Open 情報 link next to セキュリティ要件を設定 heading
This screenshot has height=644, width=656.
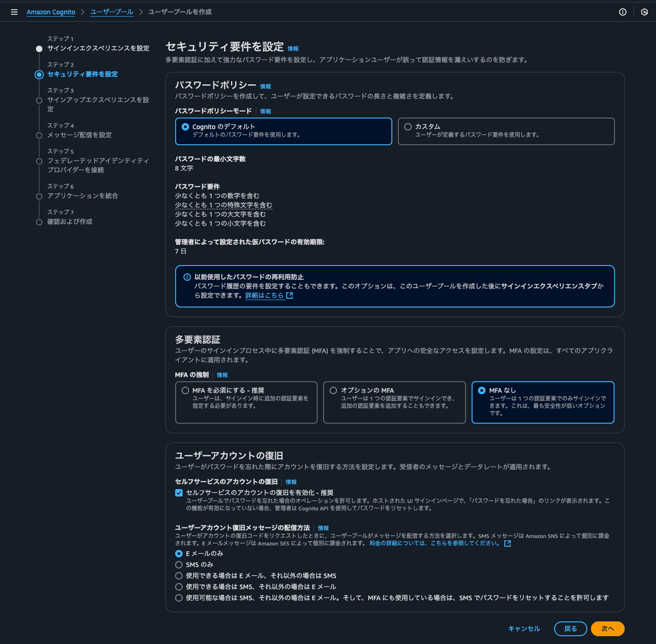tap(293, 48)
